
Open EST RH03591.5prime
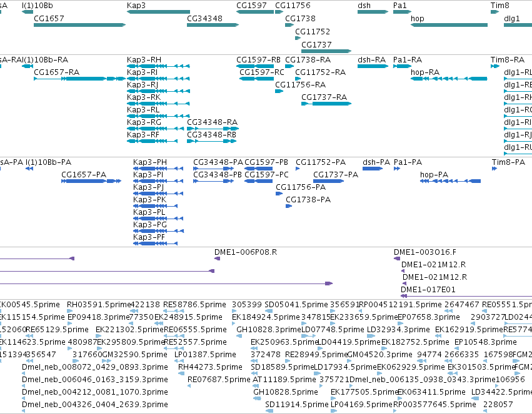99,305
